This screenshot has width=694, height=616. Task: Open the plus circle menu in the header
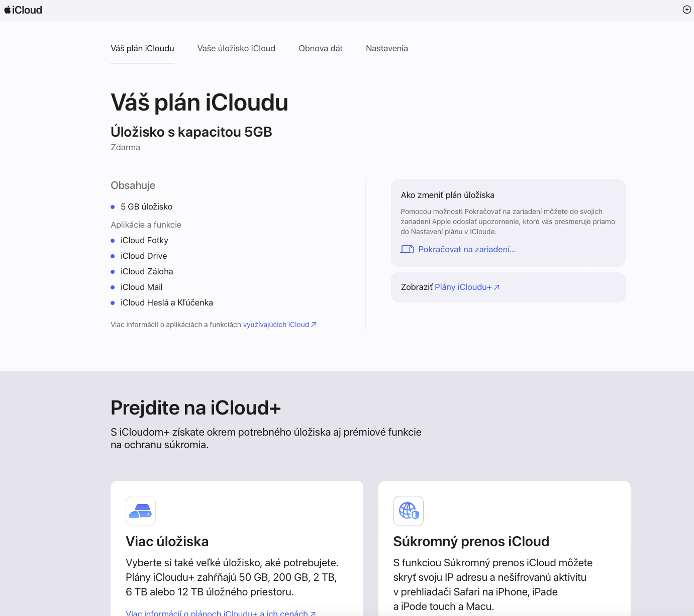pyautogui.click(x=687, y=10)
